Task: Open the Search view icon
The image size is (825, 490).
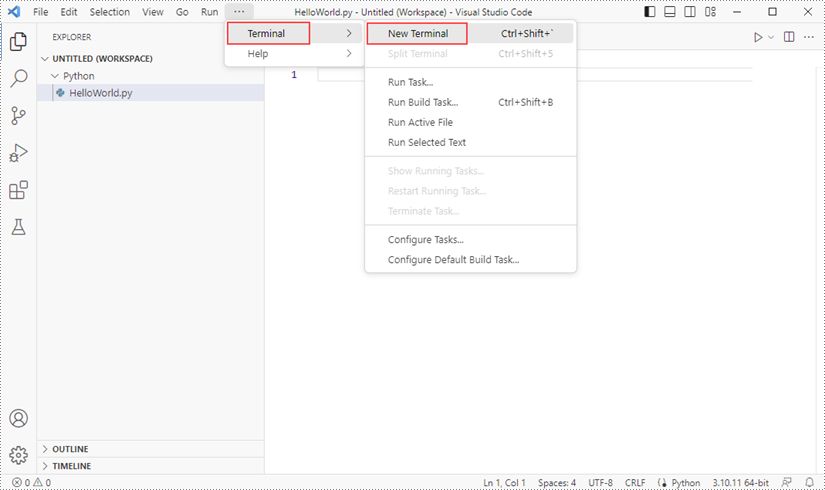Action: (18, 78)
